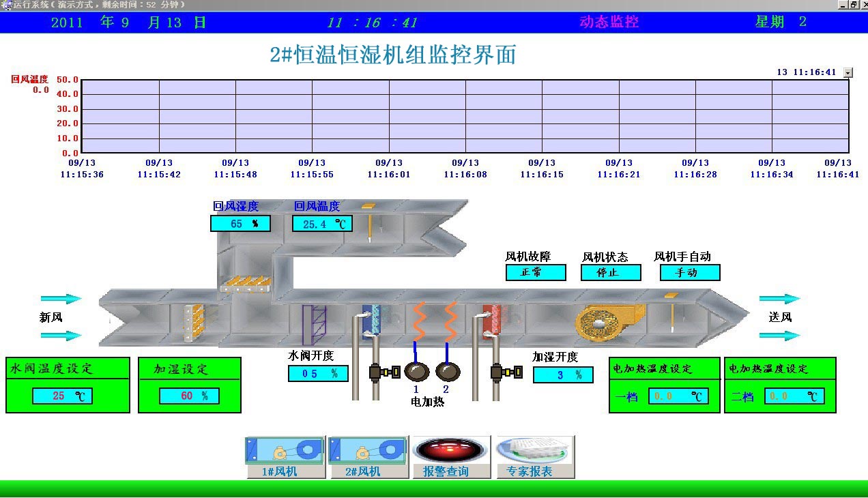Viewport: 868px width, 498px height.
Task: Click the 11:16:08 time axis label
Action: point(465,175)
